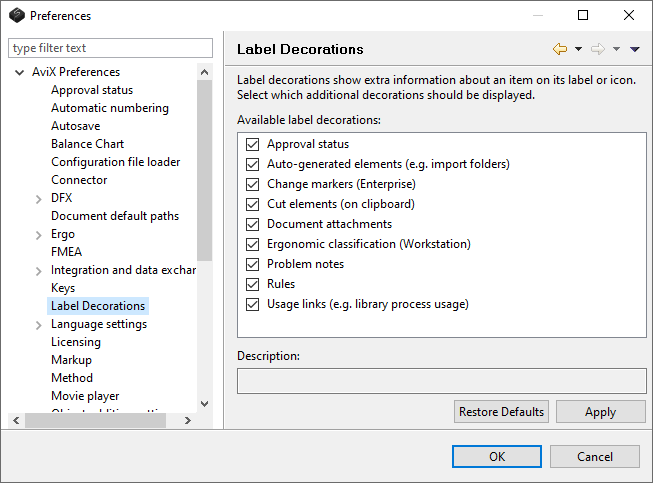653x483 pixels.
Task: Select Balance Chart in the tree
Action: pyautogui.click(x=87, y=144)
